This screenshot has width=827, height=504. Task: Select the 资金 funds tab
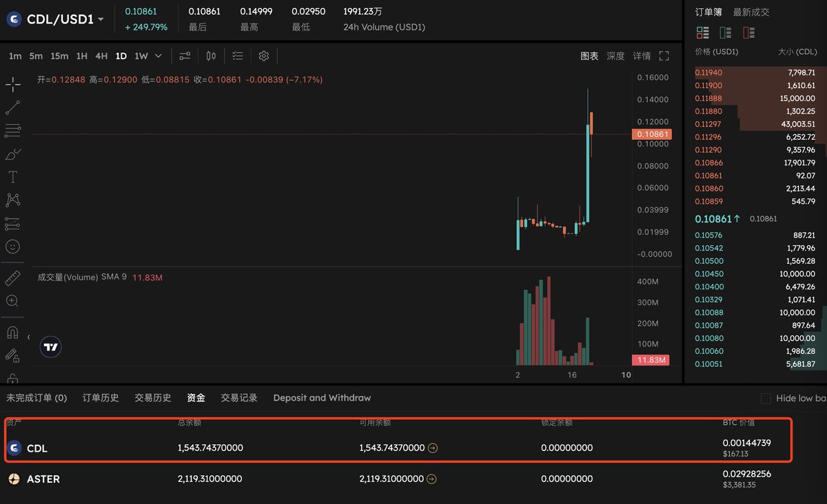click(x=196, y=398)
